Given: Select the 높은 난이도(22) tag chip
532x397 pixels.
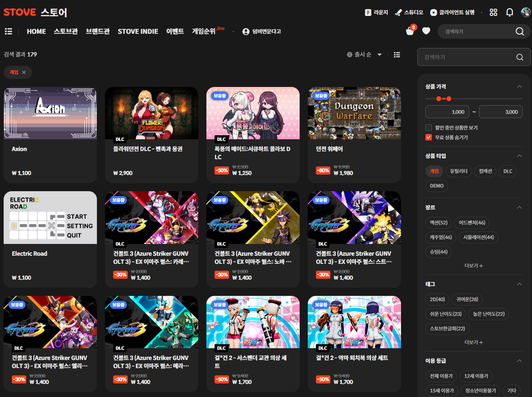Looking at the screenshot, I should pyautogui.click(x=489, y=314).
